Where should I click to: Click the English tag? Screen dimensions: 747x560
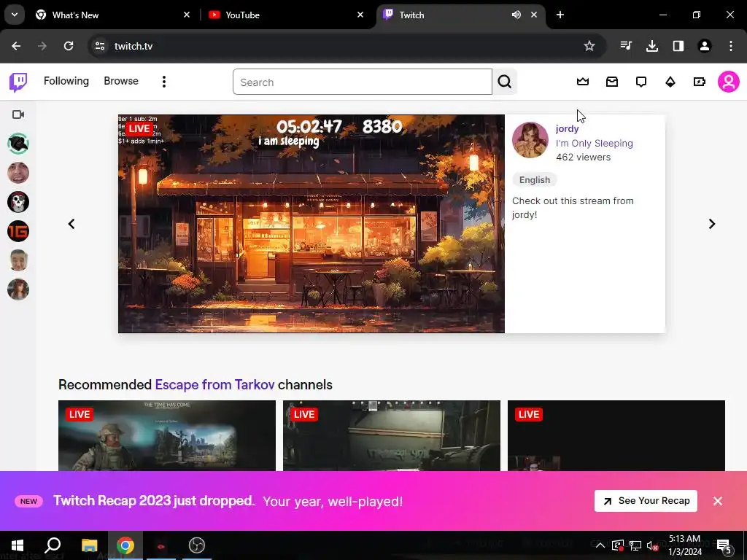point(535,180)
